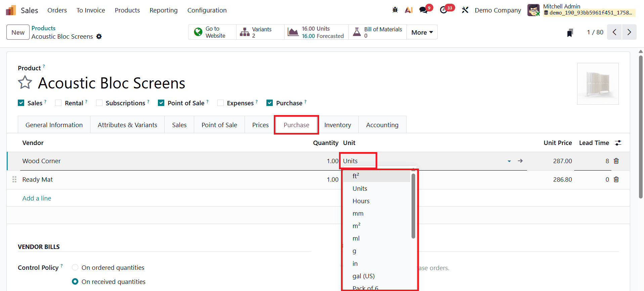644x291 pixels.
Task: Toggle the Sales checkbox
Action: point(21,103)
